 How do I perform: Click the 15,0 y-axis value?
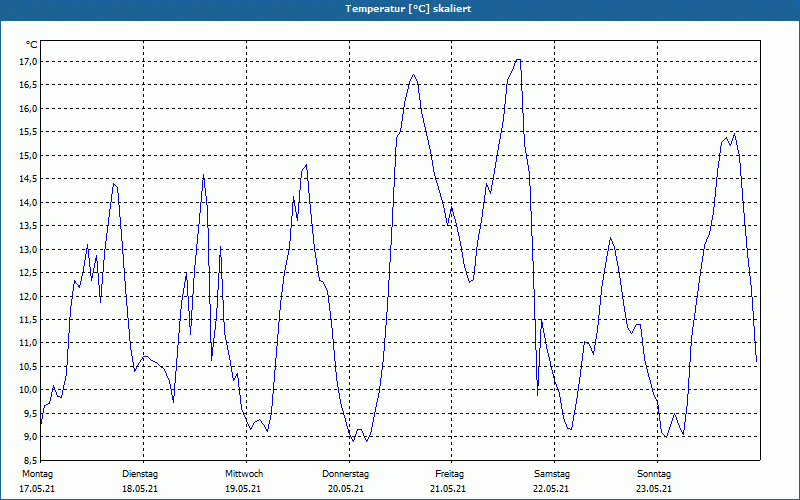click(x=28, y=156)
